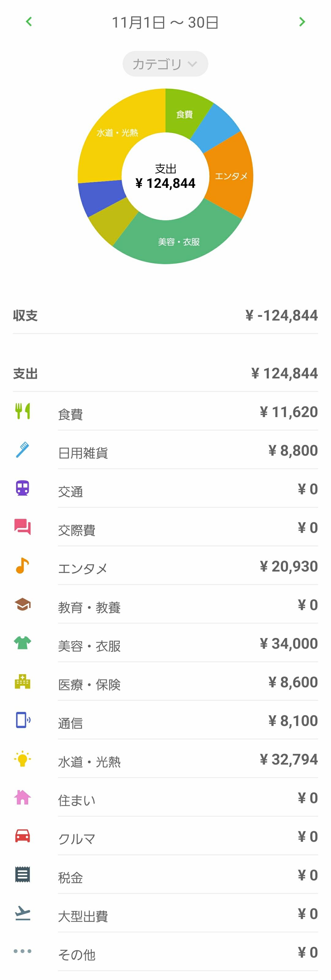Click the music note エンタメ icon

[22, 565]
